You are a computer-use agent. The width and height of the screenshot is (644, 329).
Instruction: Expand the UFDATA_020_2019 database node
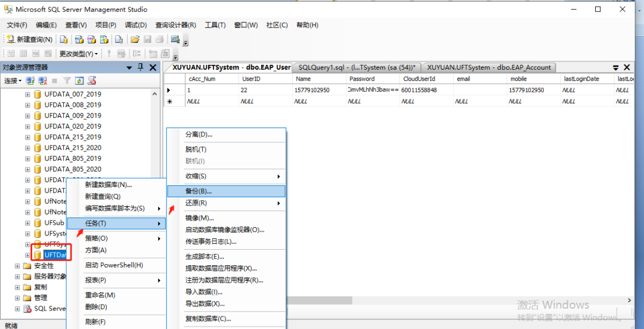pos(27,126)
